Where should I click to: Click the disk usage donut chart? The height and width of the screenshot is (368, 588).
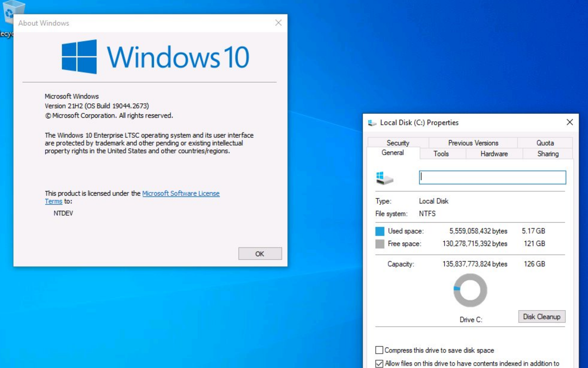click(470, 290)
